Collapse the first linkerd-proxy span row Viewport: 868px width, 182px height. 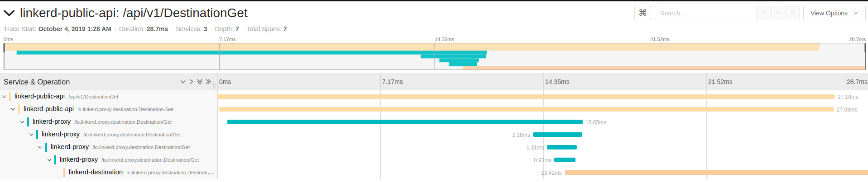pos(22,122)
